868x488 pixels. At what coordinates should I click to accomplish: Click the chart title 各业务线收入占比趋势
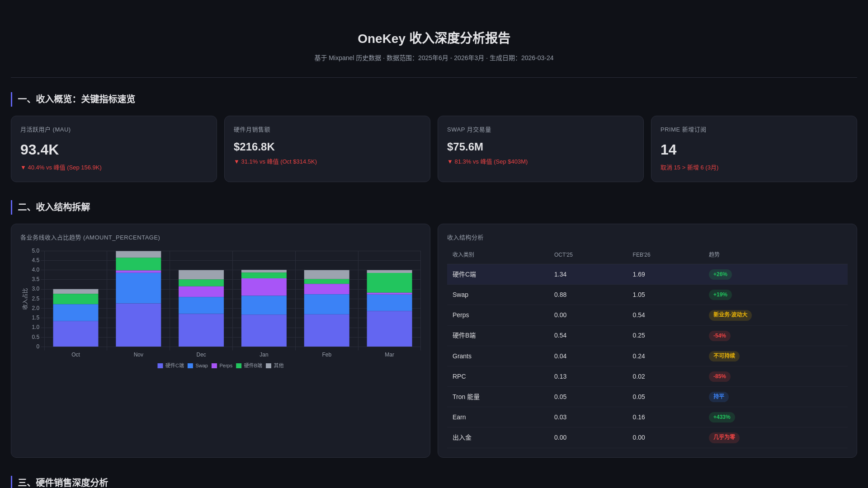click(90, 238)
